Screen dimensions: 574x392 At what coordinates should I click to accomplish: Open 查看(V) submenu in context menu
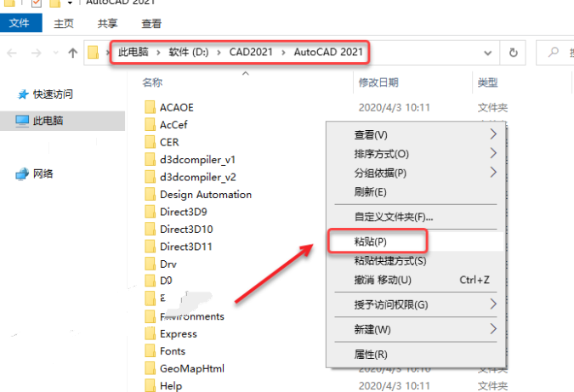[x=416, y=134]
